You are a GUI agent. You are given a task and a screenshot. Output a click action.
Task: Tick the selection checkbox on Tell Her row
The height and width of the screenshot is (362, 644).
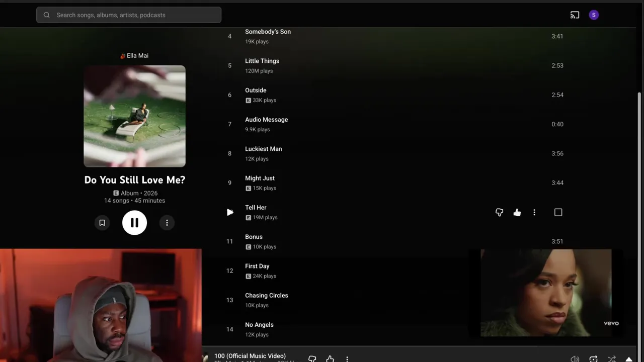558,212
